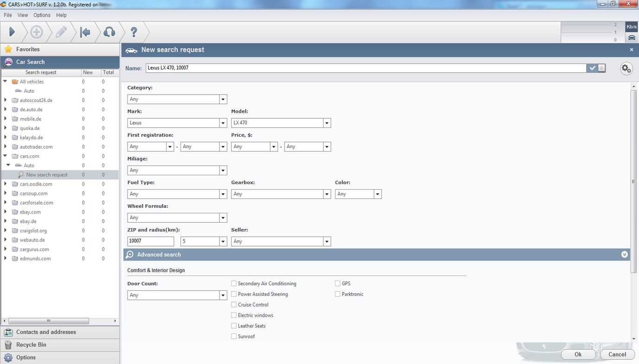Viewport: 639px width, 364px height.
Task: Enable Leather Seats checkbox
Action: (x=234, y=326)
